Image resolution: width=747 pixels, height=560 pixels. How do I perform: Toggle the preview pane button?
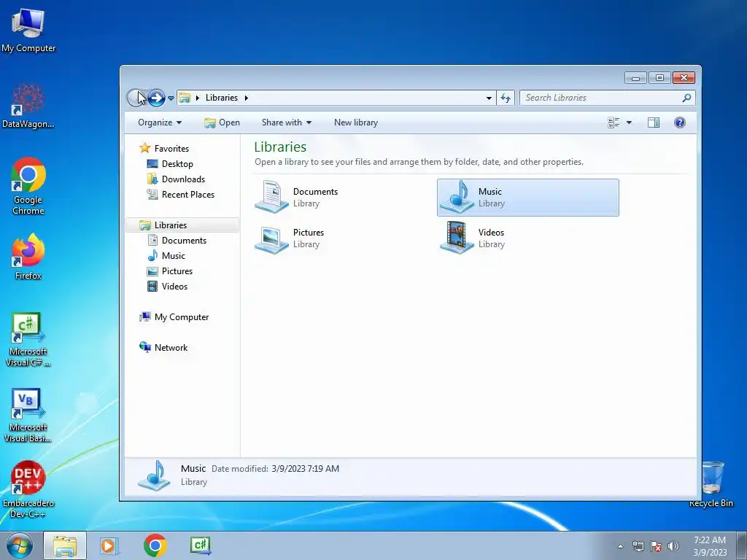[654, 122]
